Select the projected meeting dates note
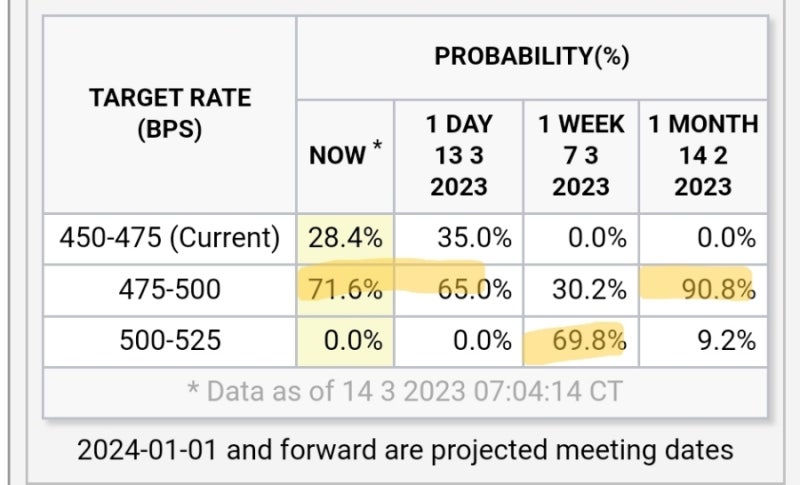800x485 pixels. click(x=405, y=449)
